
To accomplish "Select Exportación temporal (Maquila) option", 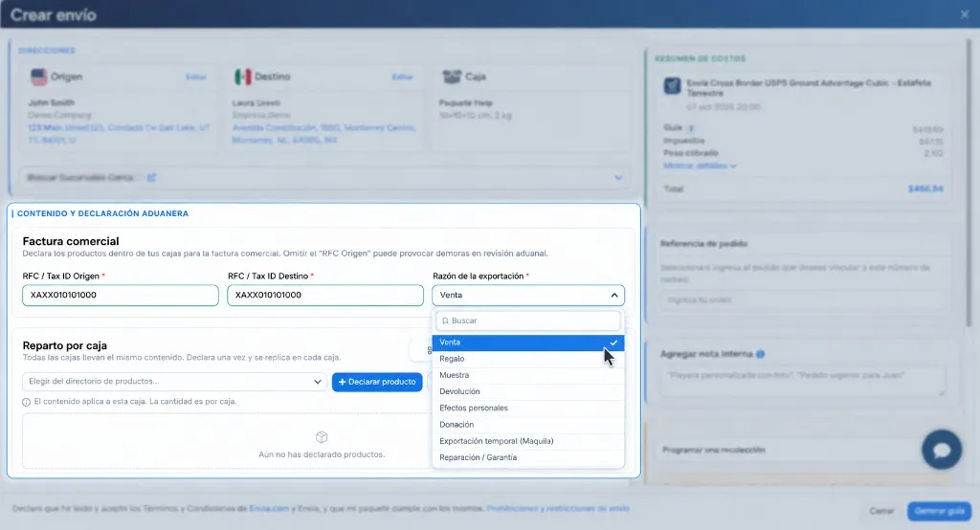I will 528,441.
